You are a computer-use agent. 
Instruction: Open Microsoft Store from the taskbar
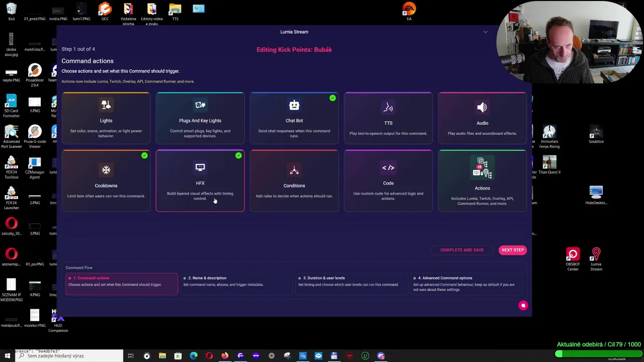click(x=178, y=356)
